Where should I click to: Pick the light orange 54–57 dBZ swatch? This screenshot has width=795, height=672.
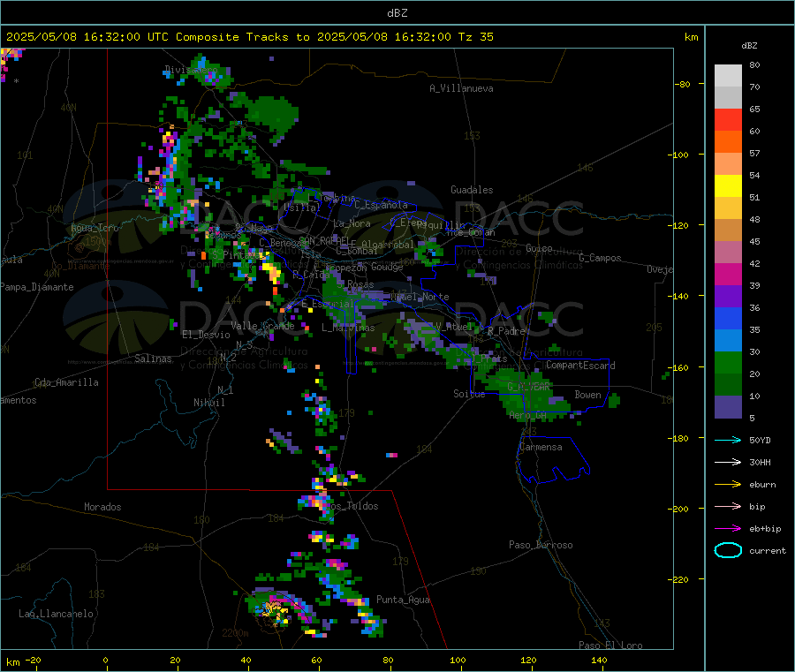pos(728,163)
